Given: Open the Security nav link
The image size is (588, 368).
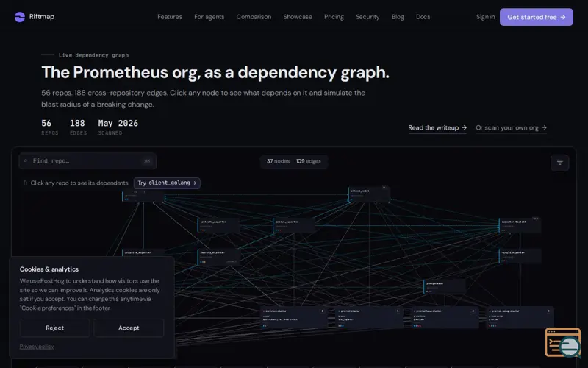Looking at the screenshot, I should (367, 17).
